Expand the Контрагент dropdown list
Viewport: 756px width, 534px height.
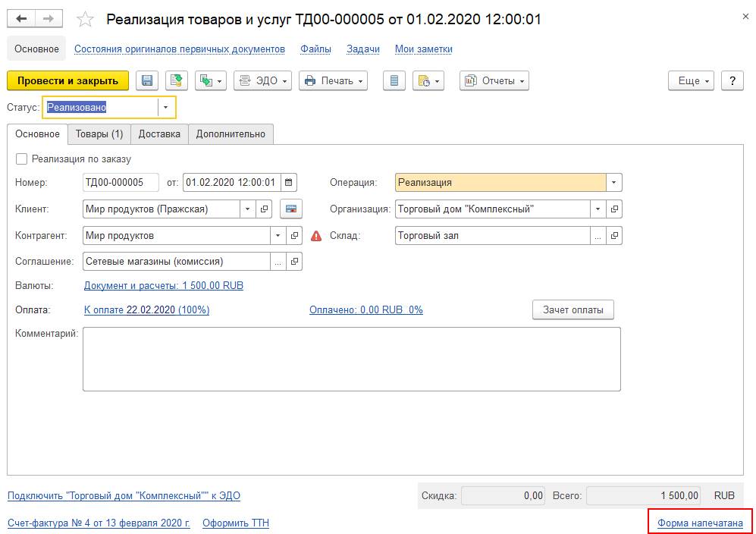tap(278, 235)
